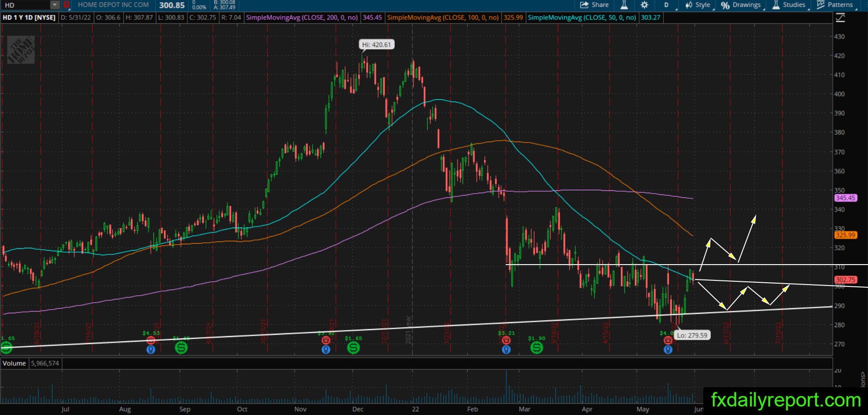Select the May earnings icon beside Lo label
The height and width of the screenshot is (415, 868).
click(x=668, y=341)
